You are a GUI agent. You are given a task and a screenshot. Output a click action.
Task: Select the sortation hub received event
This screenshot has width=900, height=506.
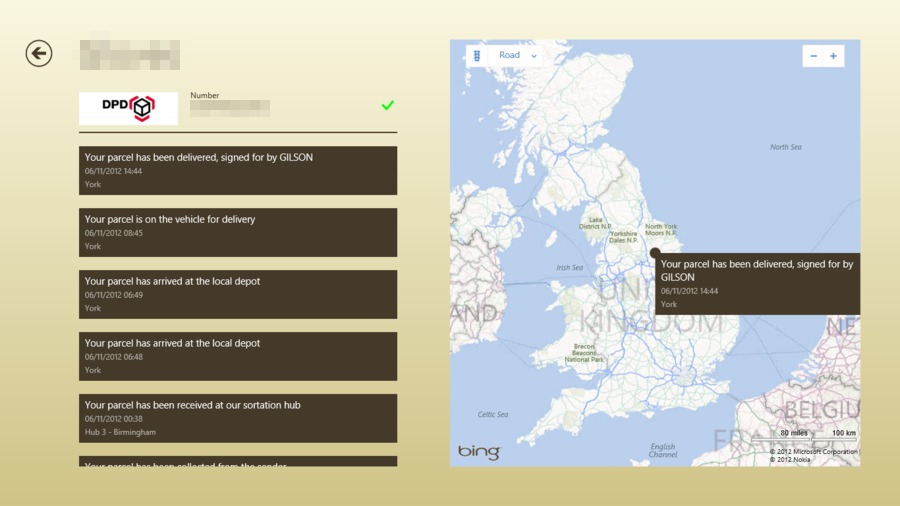tap(238, 418)
